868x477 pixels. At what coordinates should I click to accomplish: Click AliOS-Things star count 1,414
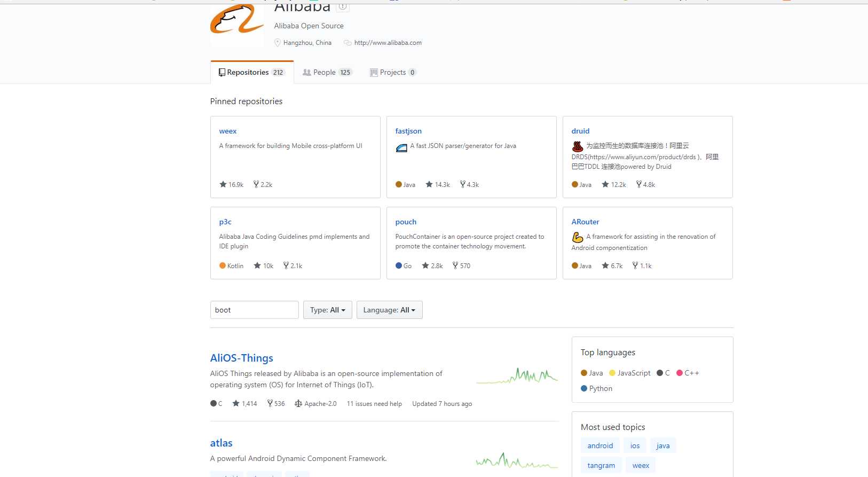coord(244,404)
